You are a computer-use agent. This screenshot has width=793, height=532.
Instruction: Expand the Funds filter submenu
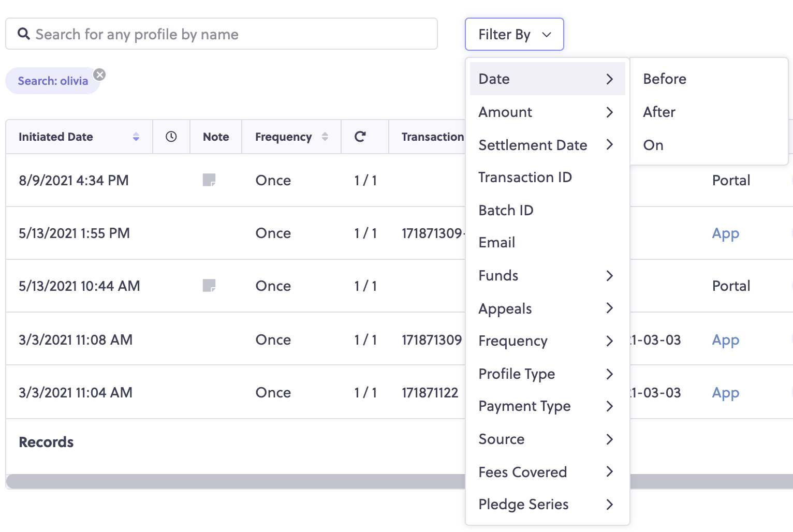coord(548,275)
